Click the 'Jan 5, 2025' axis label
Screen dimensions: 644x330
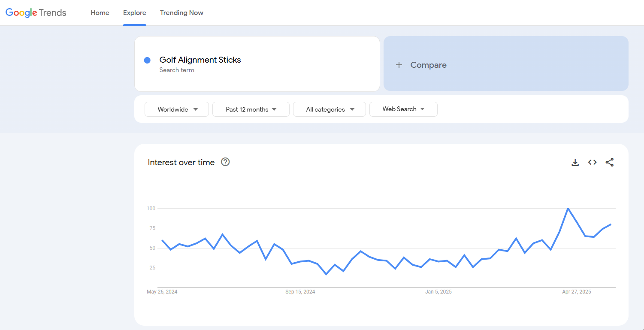click(438, 292)
